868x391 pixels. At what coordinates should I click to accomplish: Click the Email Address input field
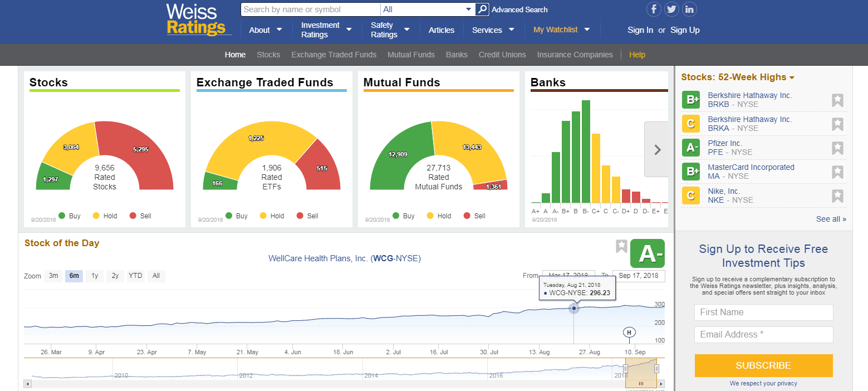pyautogui.click(x=763, y=334)
